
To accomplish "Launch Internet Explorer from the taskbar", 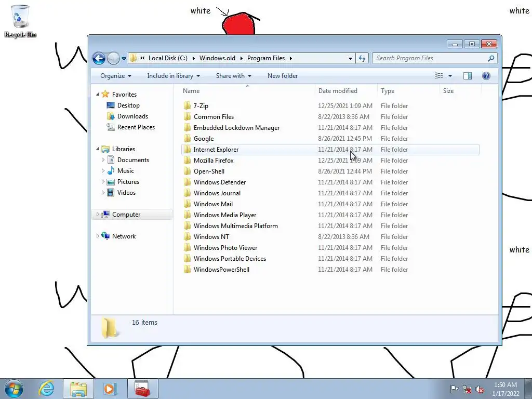I will 46,389.
